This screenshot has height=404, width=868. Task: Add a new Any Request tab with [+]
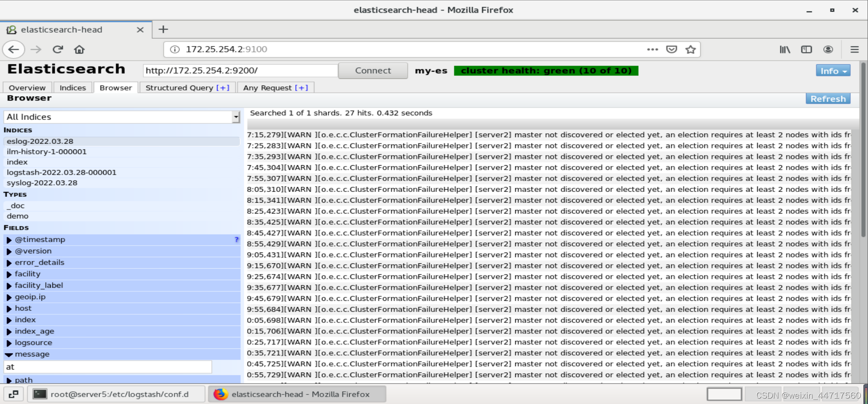(x=302, y=88)
